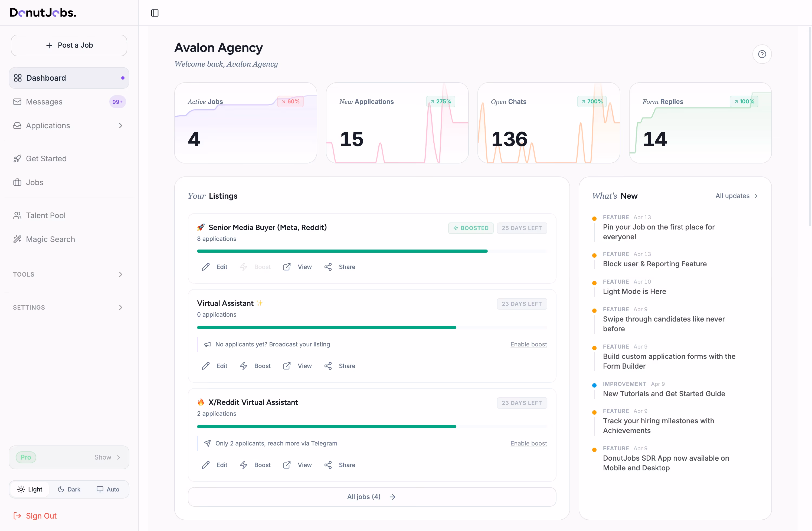Boost the X/Reddit Virtual Assistant listing

tap(255, 465)
